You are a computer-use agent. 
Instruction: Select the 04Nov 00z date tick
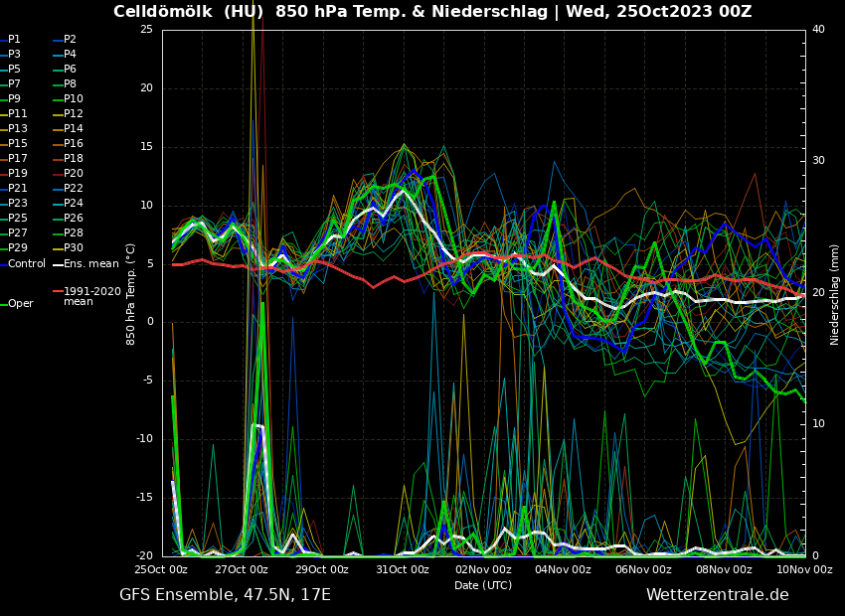(564, 570)
